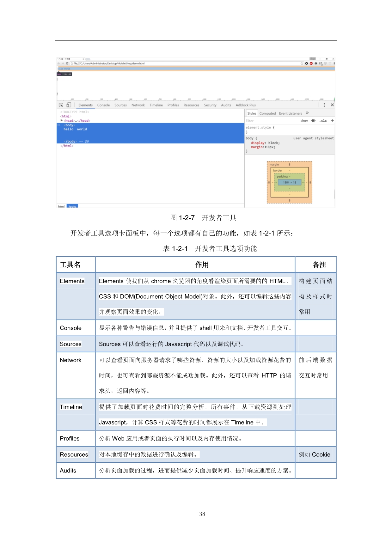Viewport: 392px width, 554px height.
Task: Select the html breadcrumb at the bottom
Action: 61,206
